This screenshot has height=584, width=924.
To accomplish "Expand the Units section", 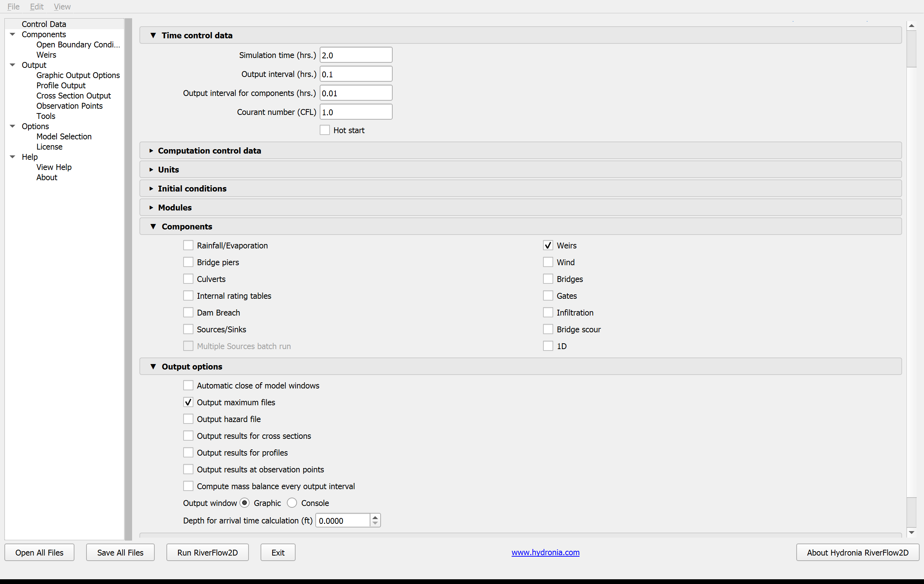I will pyautogui.click(x=151, y=170).
